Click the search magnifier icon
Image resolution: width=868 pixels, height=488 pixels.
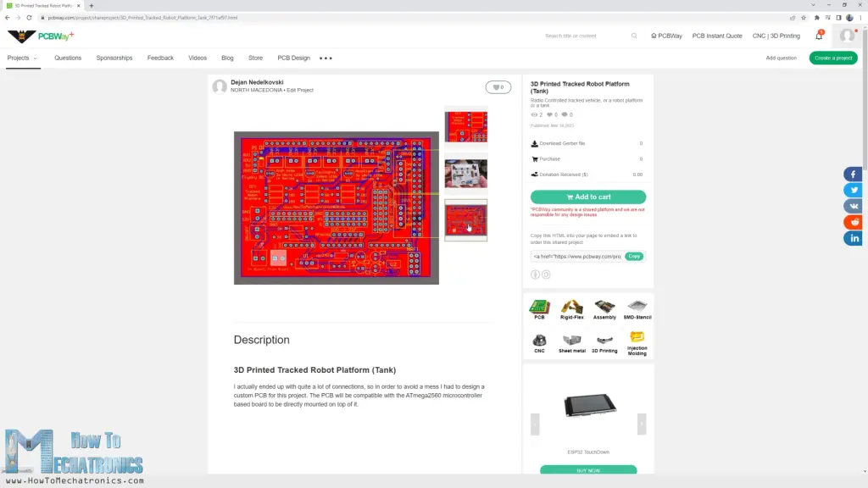click(x=634, y=36)
